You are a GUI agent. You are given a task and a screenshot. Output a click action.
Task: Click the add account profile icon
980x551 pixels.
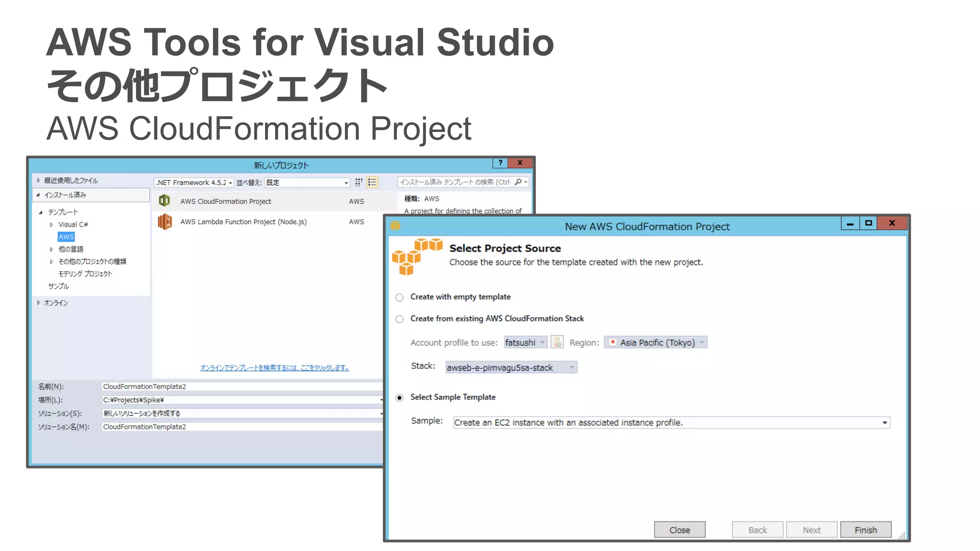pos(557,342)
